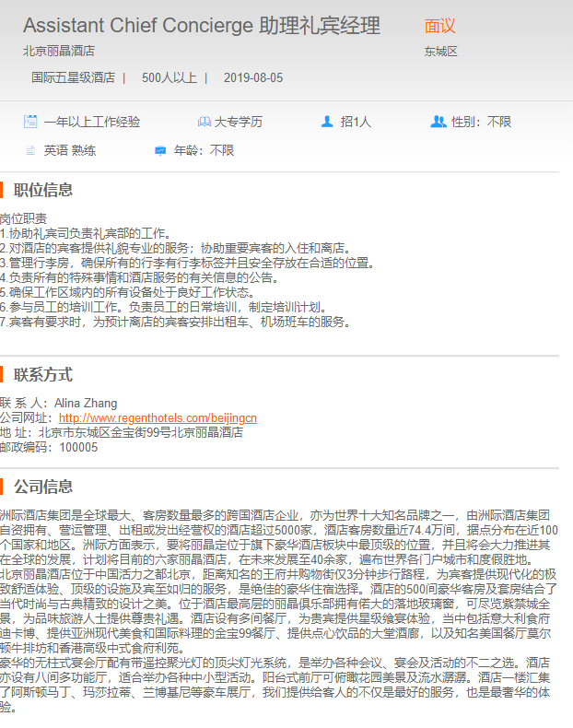The width and height of the screenshot is (573, 728).
Task: Click the single person recruiting count icon
Action: point(327,122)
